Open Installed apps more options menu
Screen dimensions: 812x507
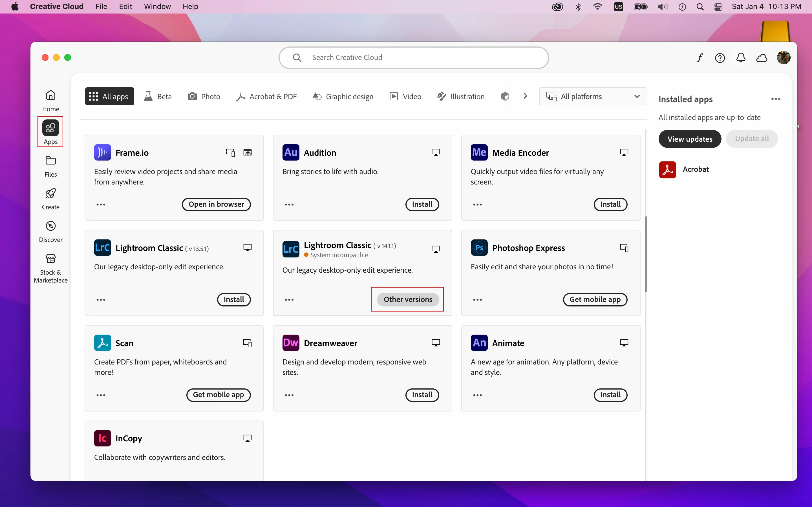pos(775,99)
